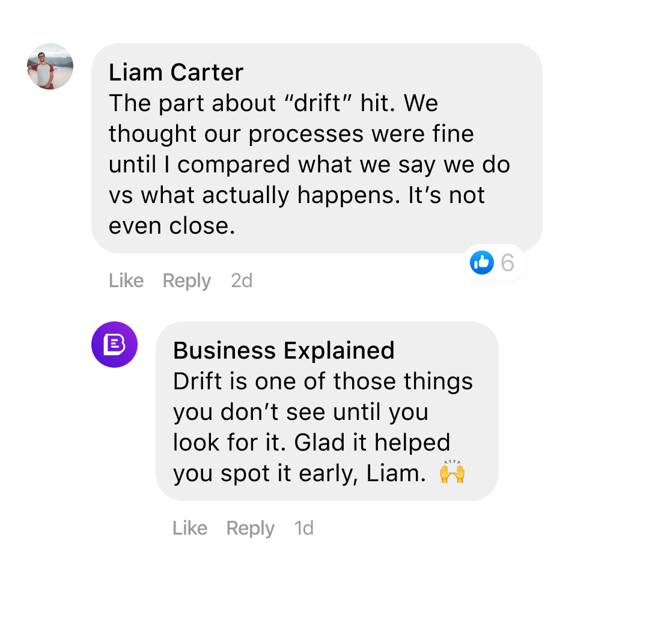Click "even close." in Liam's comment

[171, 226]
